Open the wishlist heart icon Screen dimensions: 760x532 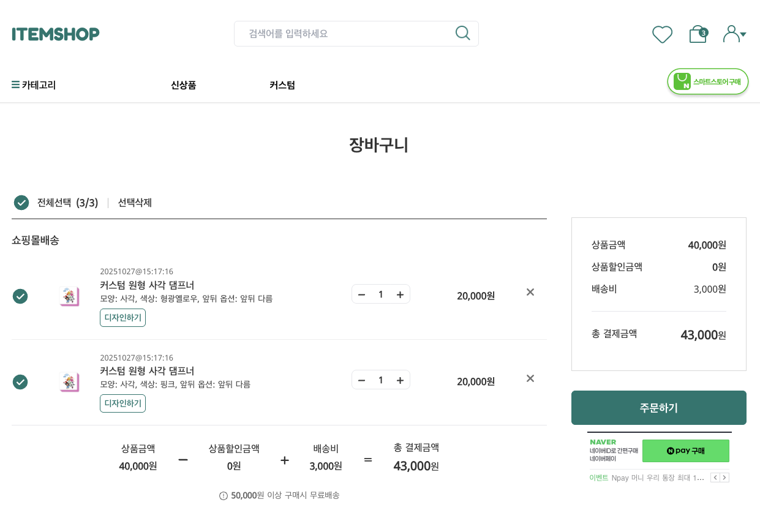click(x=662, y=34)
